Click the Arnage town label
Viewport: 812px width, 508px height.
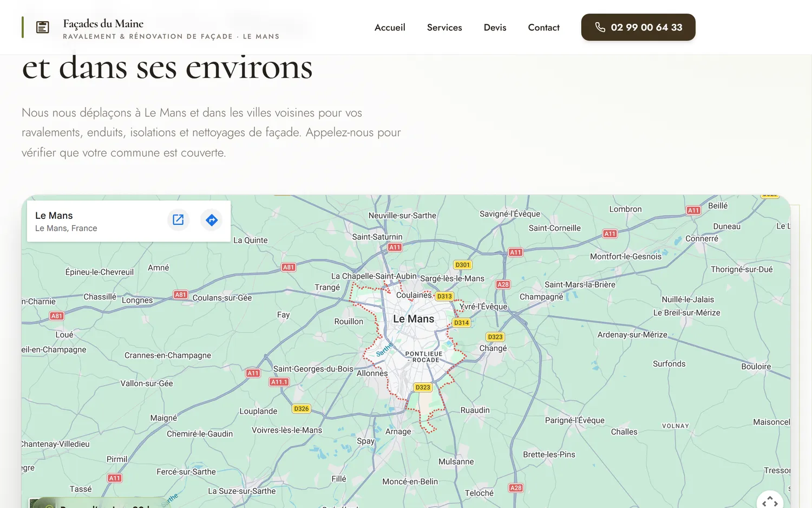(398, 432)
